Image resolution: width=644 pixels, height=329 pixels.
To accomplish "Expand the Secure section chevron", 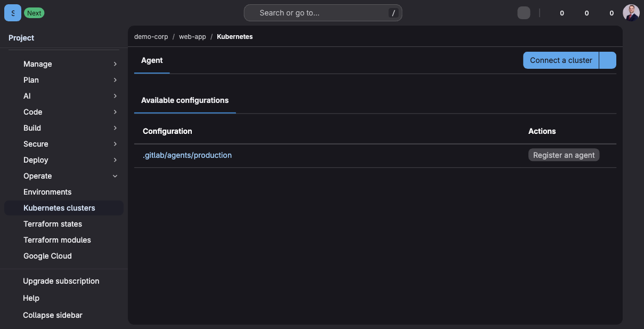I will [x=115, y=144].
